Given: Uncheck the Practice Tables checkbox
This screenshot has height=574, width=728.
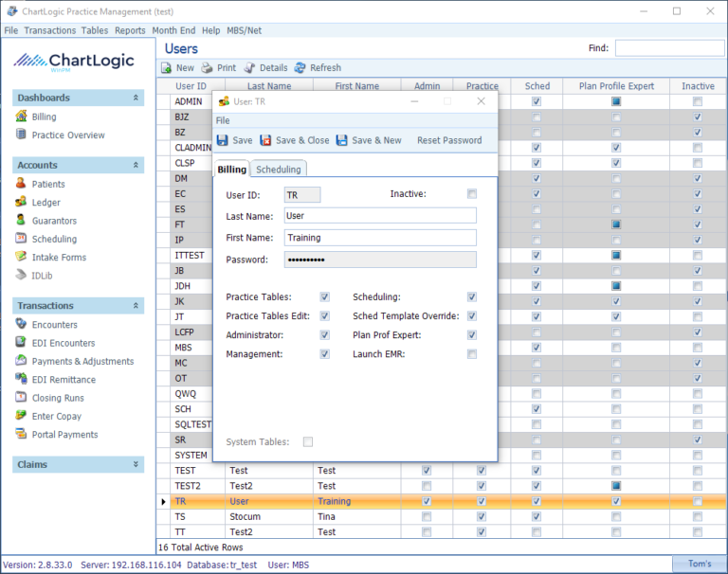Looking at the screenshot, I should click(x=324, y=297).
